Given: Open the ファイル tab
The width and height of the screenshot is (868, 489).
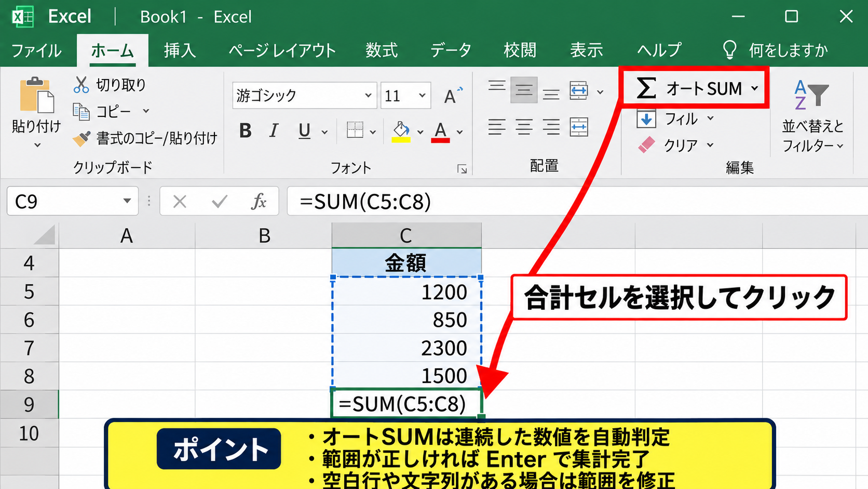Looking at the screenshot, I should 36,50.
